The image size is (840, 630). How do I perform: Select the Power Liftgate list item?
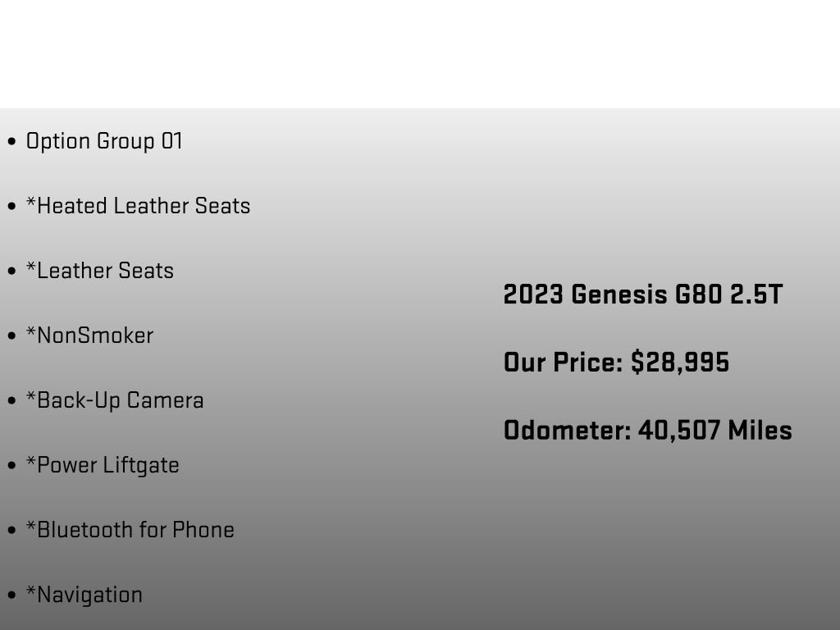pyautogui.click(x=103, y=465)
